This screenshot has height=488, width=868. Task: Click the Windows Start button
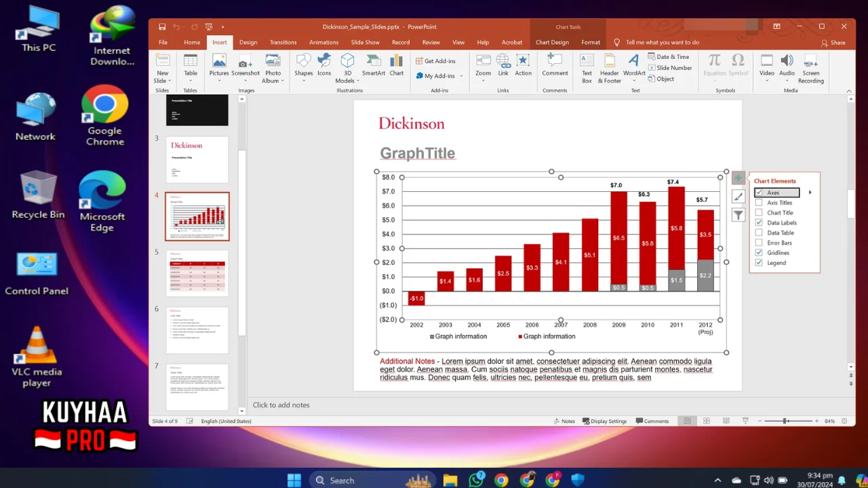point(294,480)
